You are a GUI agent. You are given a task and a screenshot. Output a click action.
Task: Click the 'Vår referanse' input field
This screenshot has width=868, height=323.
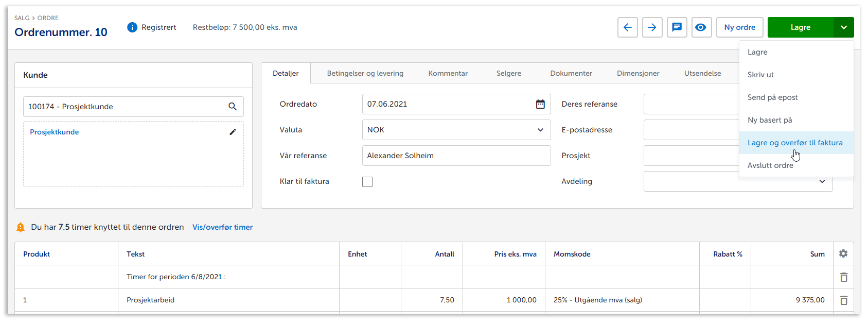456,156
